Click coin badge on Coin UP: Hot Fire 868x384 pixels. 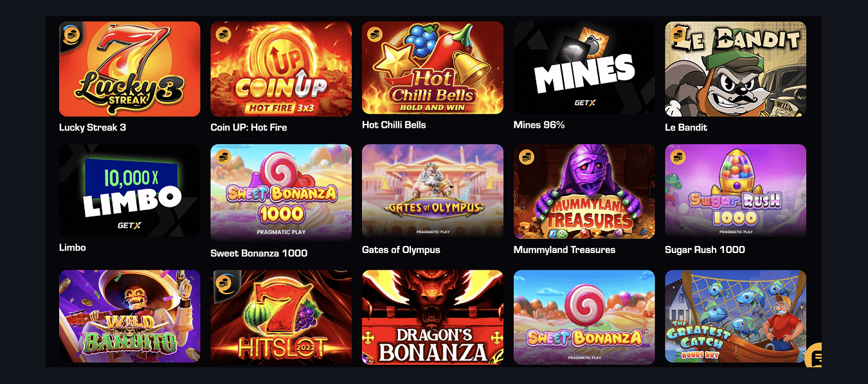pos(222,33)
